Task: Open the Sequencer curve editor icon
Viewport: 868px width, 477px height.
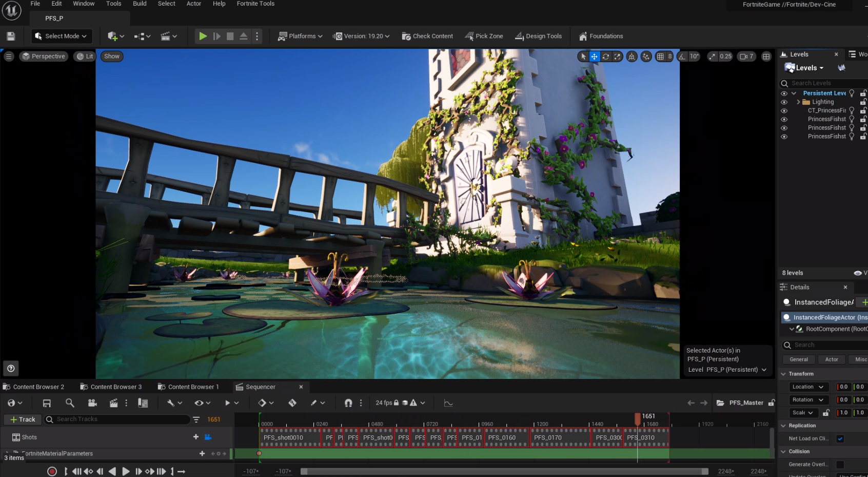Action: tap(448, 403)
